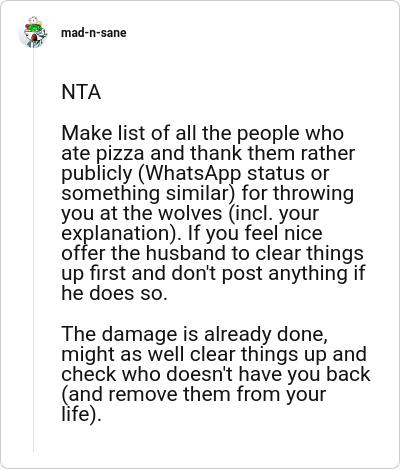The image size is (400, 469).
Task: Click the word "throwing" in the comment
Action: (314, 193)
